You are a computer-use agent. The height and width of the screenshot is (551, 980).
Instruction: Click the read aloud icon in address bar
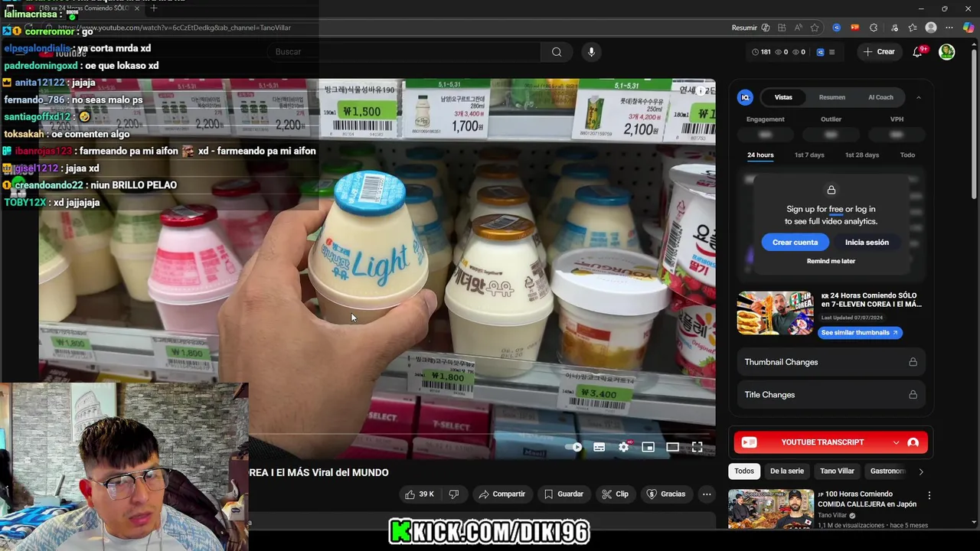(x=798, y=28)
